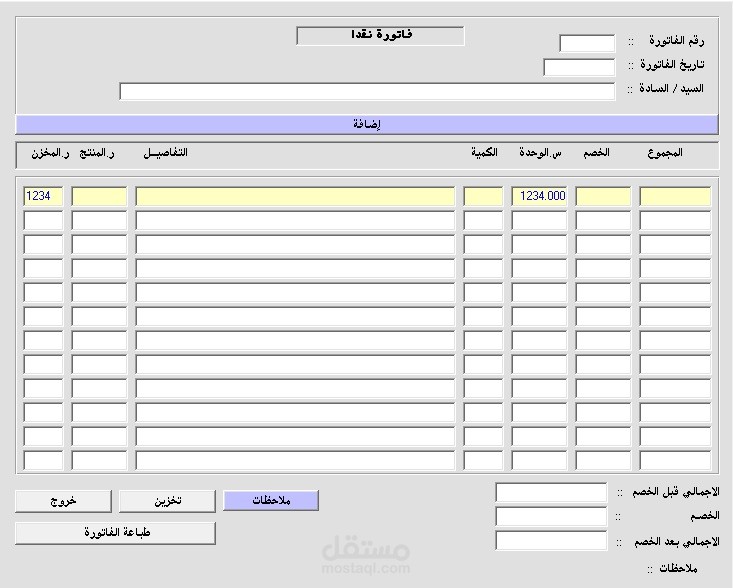Viewport: 733px width, 588px height.
Task: Click the س.الوحدة column header
Action: coord(540,153)
